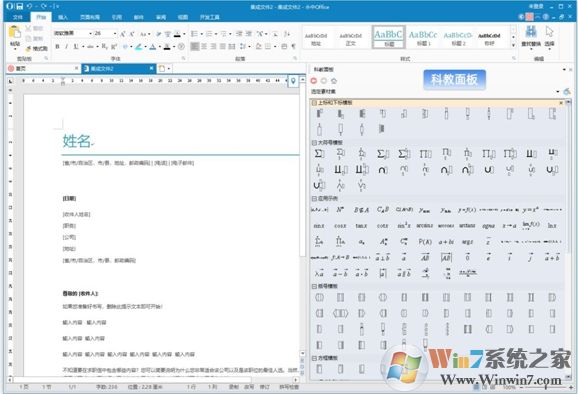Pick the highlight color swatch
The image size is (578, 394).
click(x=138, y=47)
